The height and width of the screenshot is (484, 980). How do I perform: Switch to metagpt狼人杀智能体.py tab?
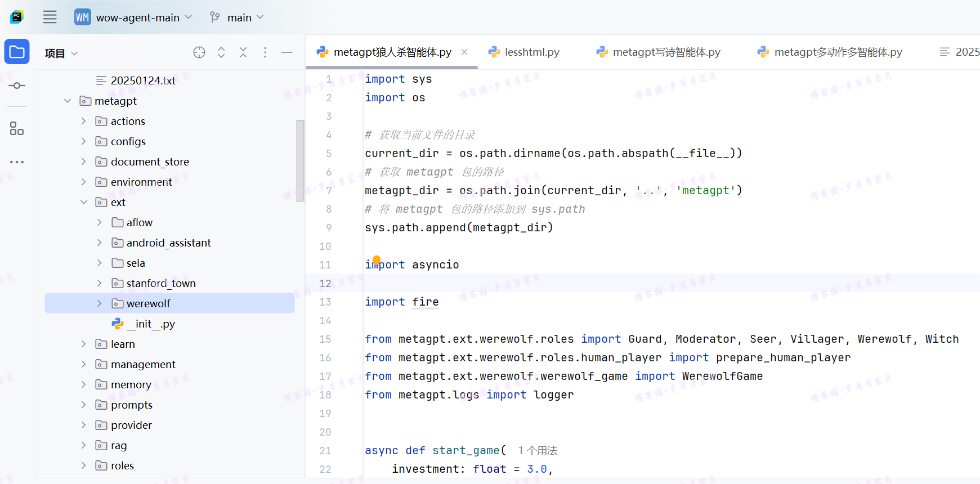(x=392, y=52)
